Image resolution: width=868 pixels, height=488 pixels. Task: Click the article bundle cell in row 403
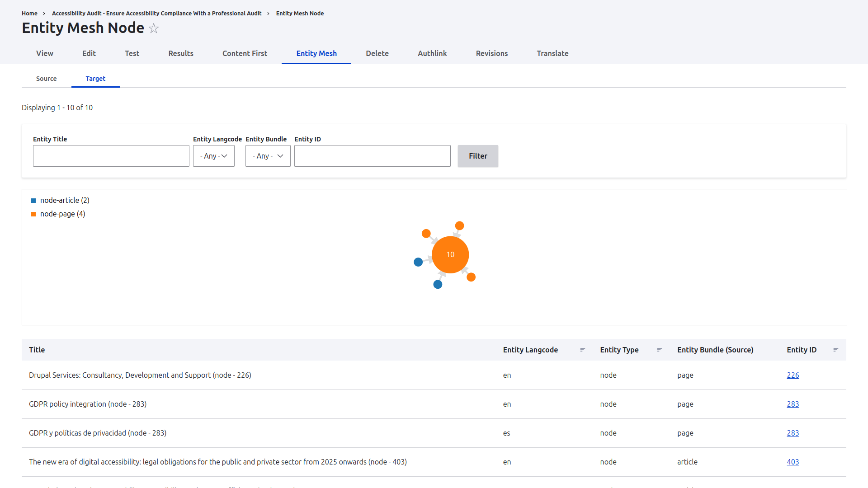coord(687,462)
